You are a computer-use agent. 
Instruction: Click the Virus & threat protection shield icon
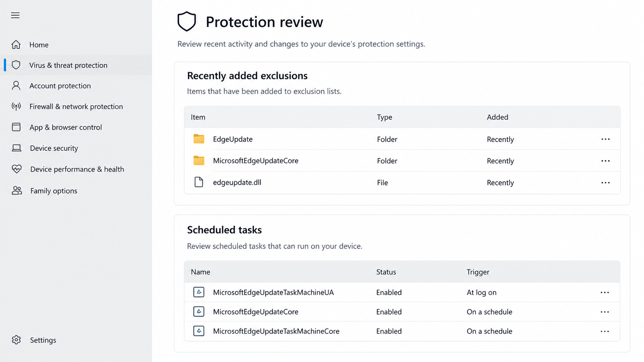coord(16,65)
